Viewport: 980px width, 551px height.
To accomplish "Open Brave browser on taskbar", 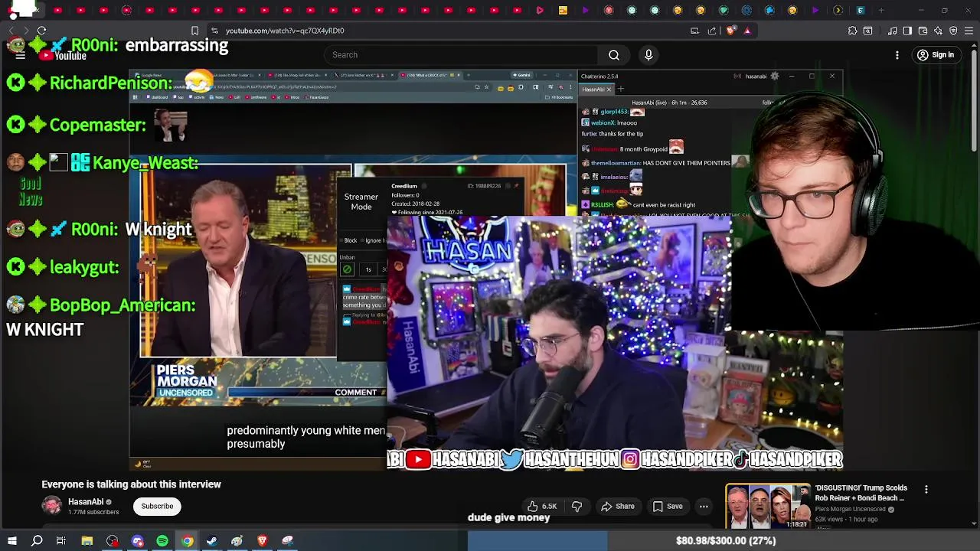I will click(x=262, y=541).
